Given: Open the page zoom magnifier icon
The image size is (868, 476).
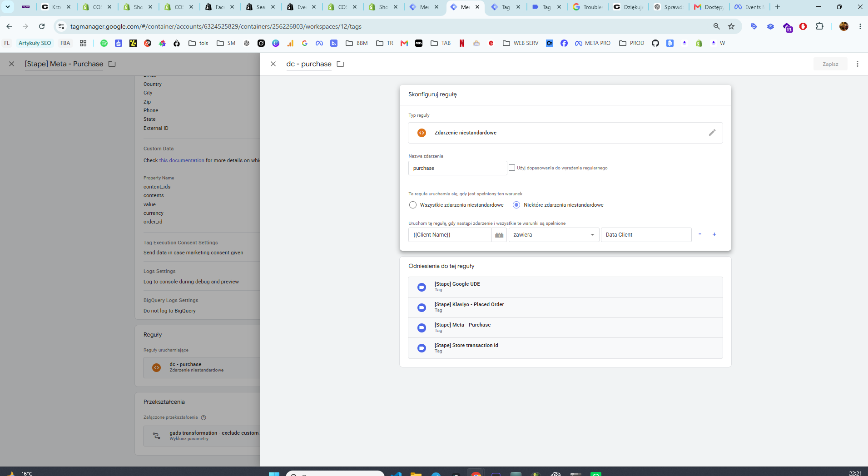Looking at the screenshot, I should [x=716, y=26].
